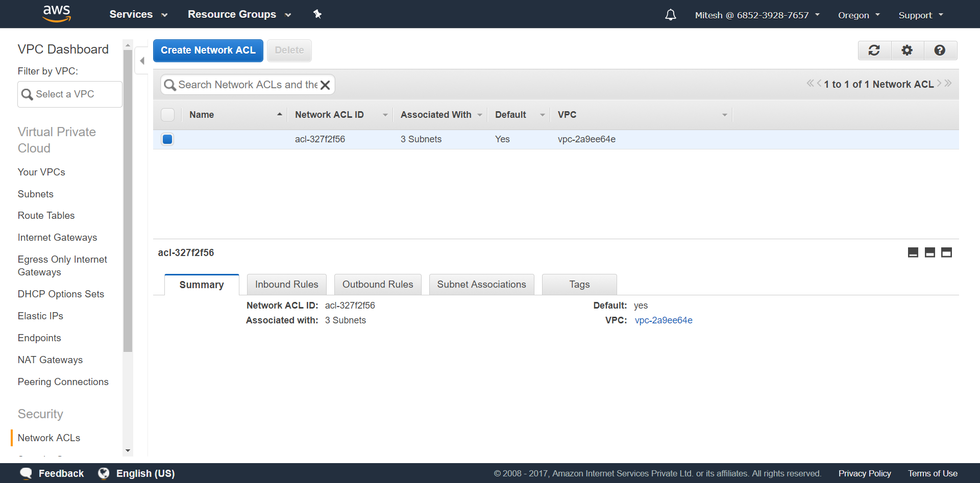980x483 pixels.
Task: Click the sidebar scrollbar up arrow
Action: 128,45
